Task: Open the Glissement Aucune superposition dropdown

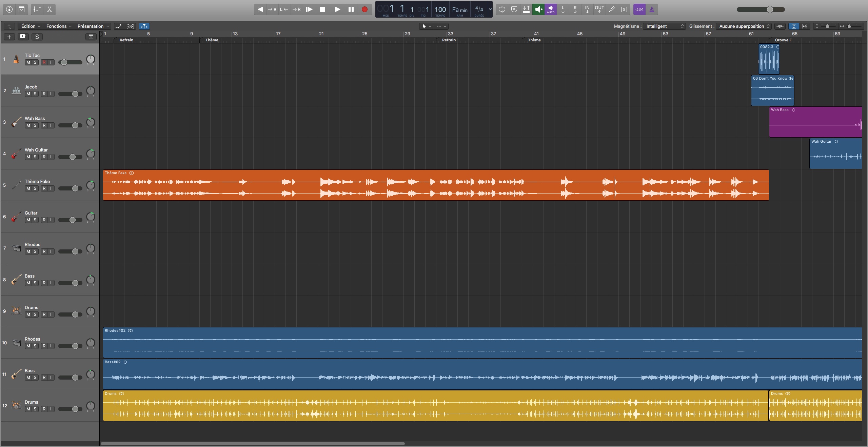Action: 744,26
